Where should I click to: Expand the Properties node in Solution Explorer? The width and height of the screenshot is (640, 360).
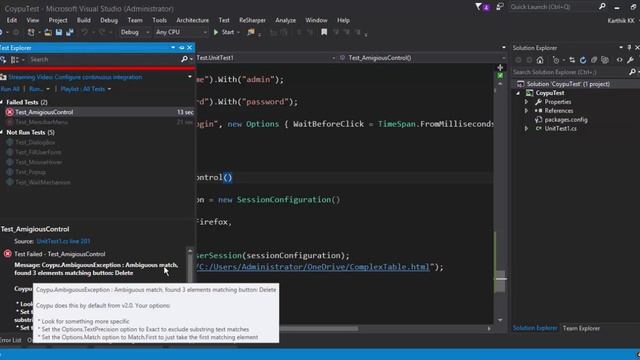[x=526, y=102]
